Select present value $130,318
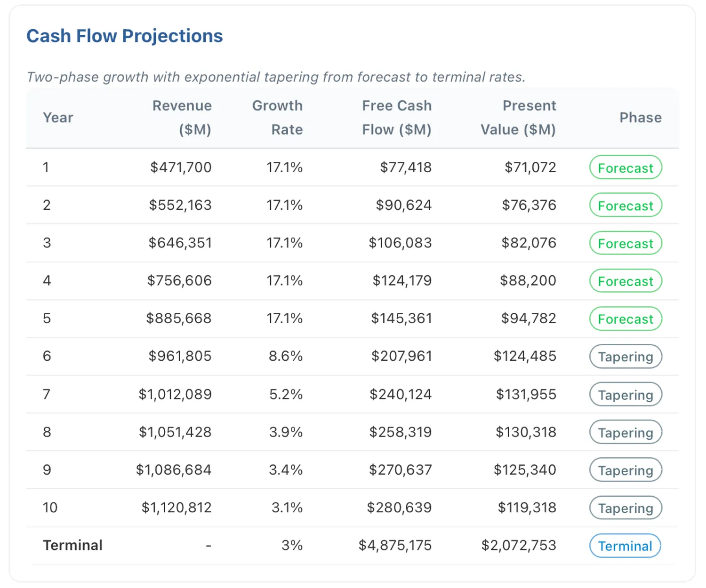706x588 pixels. coord(526,432)
